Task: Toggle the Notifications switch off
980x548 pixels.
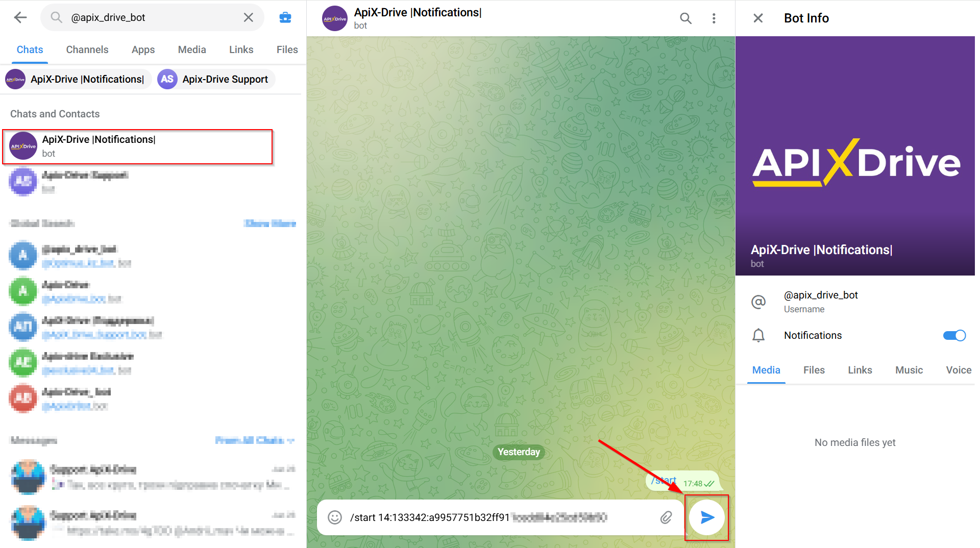Action: (x=954, y=335)
